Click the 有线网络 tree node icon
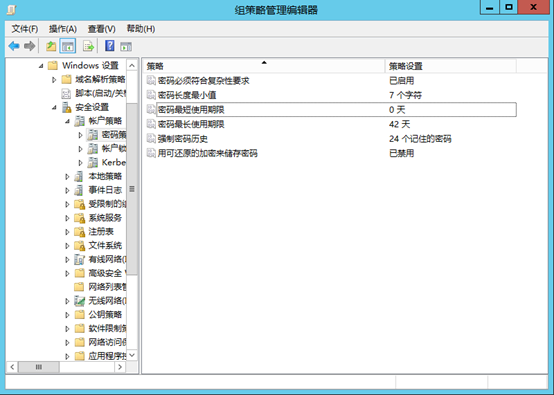Viewport: 554px width, 395px height. tap(79, 259)
